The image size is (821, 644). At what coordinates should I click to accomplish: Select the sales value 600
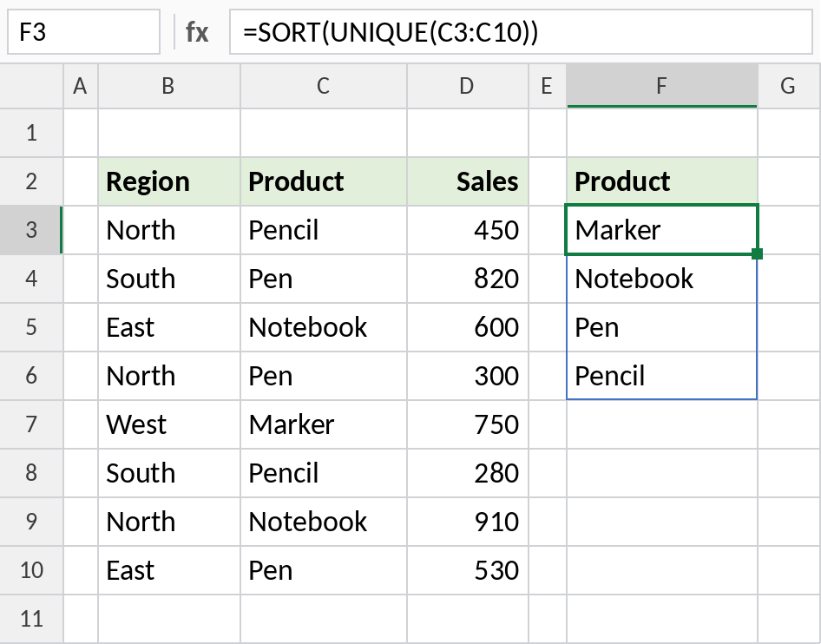(468, 327)
